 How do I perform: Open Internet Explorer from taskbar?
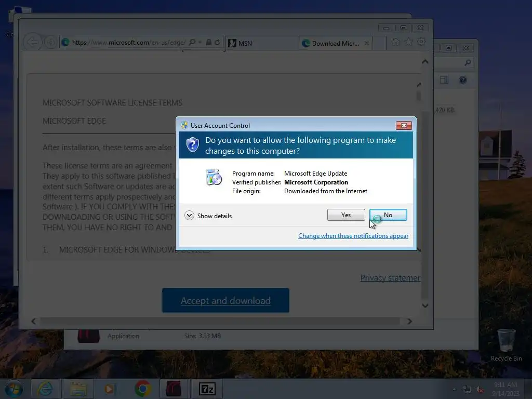coord(45,389)
